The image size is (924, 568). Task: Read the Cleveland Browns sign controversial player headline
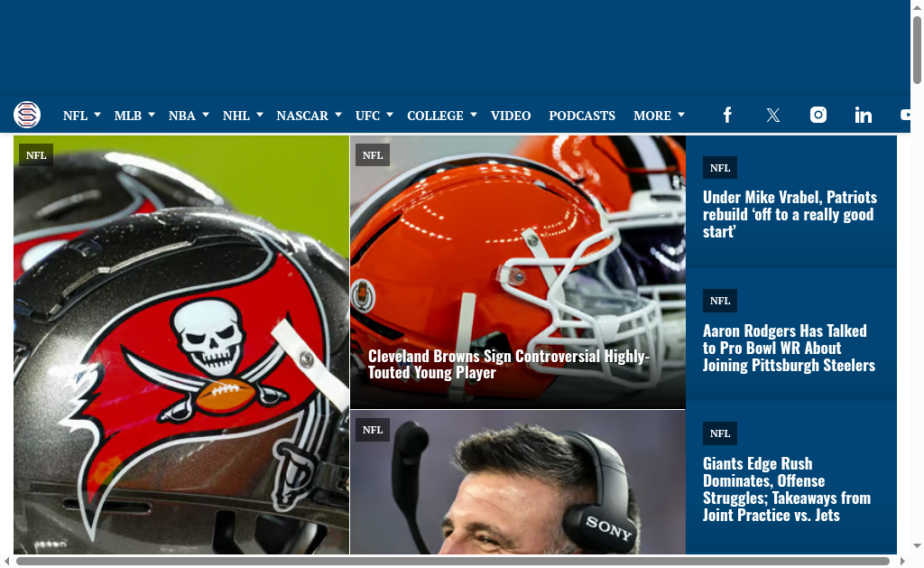tap(509, 365)
